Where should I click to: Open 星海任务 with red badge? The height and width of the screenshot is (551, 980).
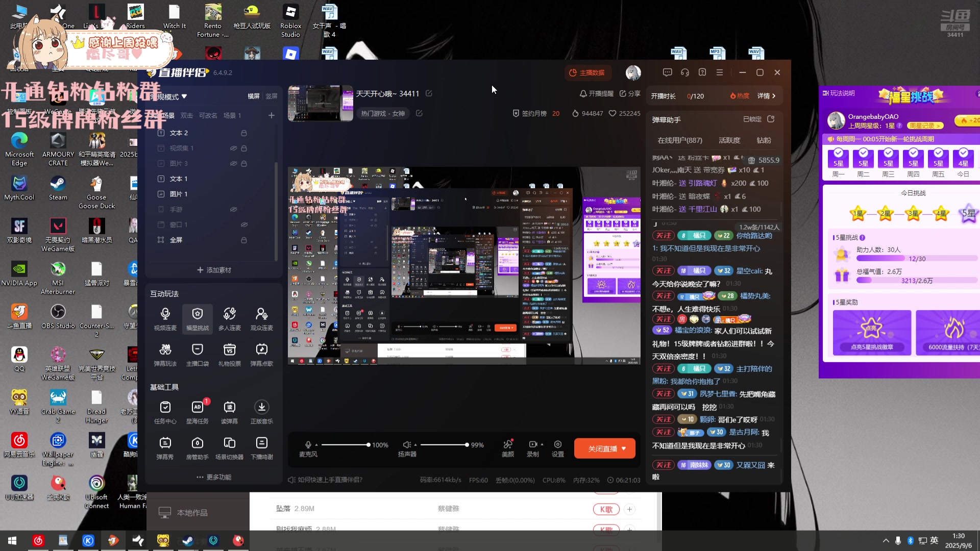point(197,412)
